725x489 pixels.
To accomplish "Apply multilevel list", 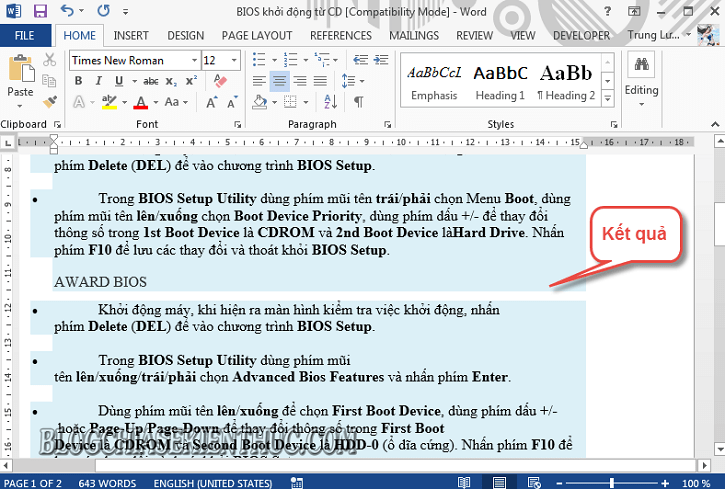I will click(x=322, y=59).
